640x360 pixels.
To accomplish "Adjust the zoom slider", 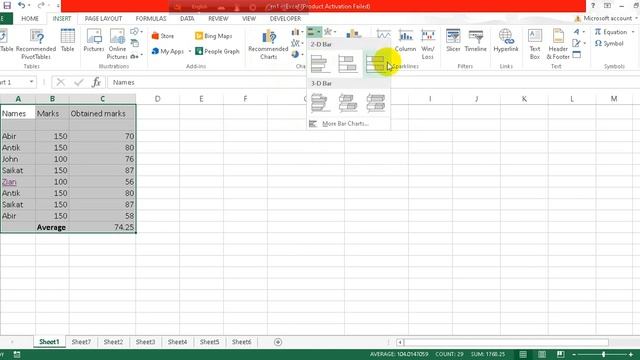I will point(603,354).
